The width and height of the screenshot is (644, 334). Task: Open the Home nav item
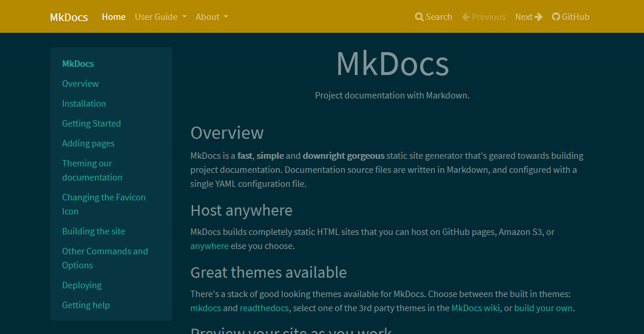114,17
